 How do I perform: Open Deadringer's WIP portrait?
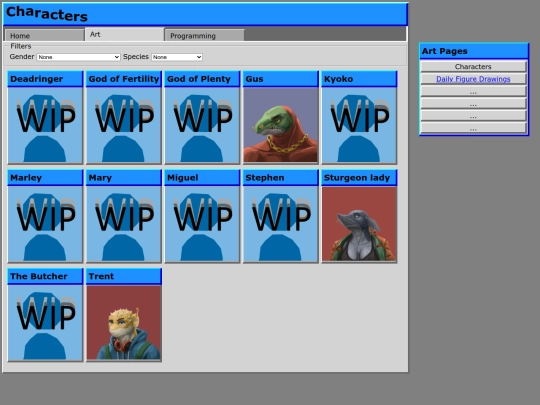click(45, 125)
